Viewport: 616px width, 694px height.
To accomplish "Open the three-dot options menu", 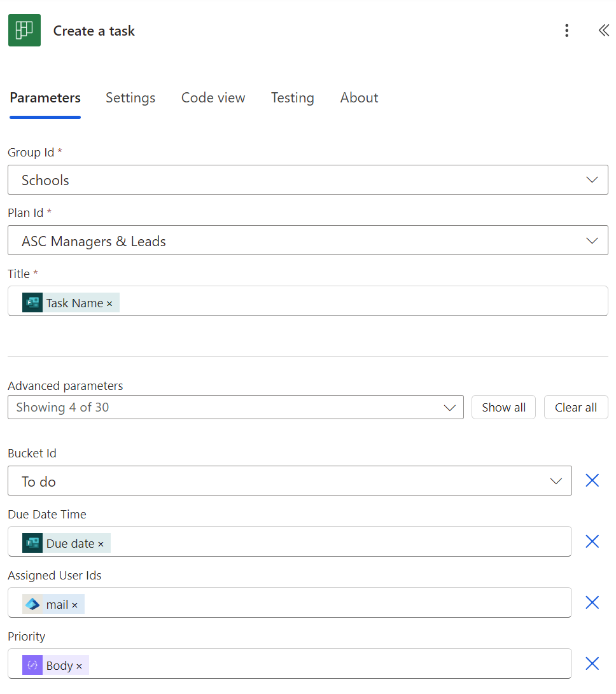I will (566, 30).
